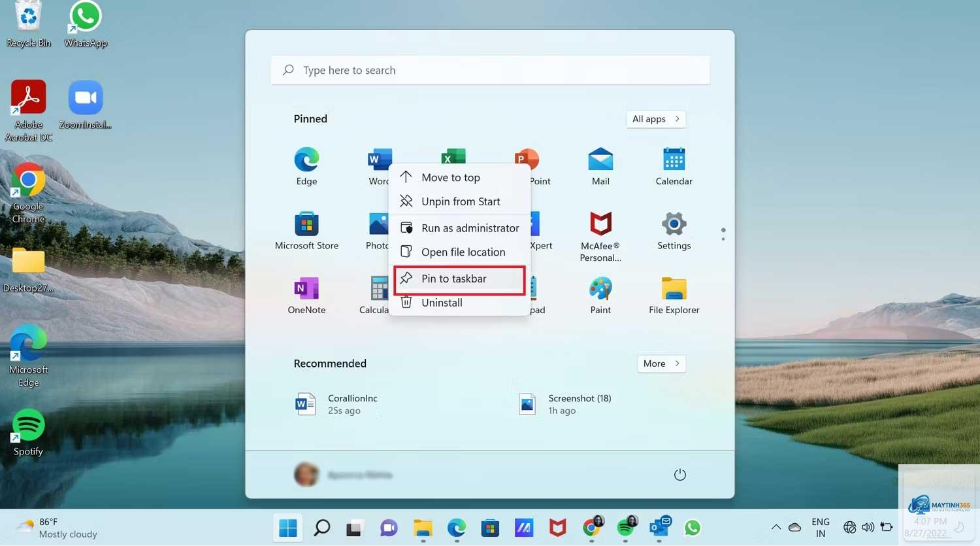Open Edge from the pinned apps
This screenshot has height=546, width=980.
click(x=306, y=167)
